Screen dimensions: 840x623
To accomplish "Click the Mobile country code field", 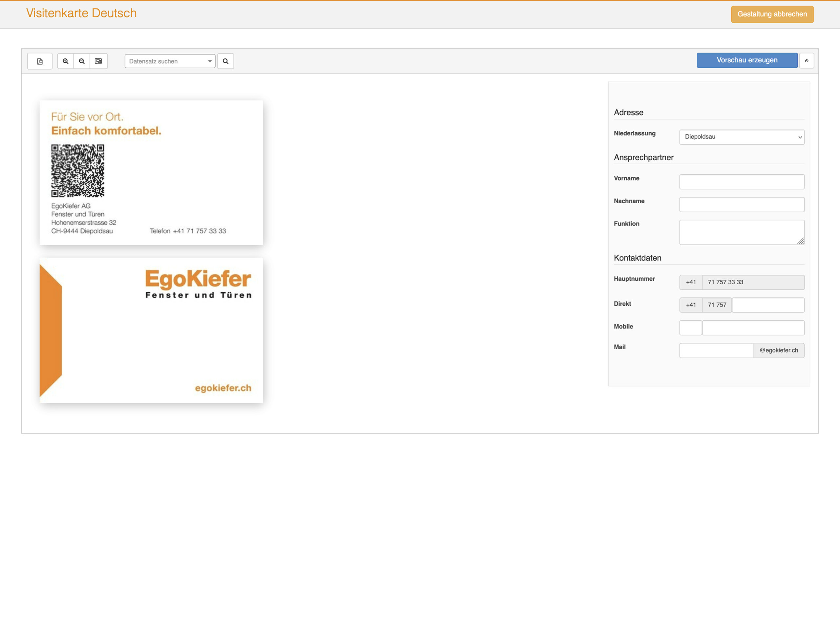I will pyautogui.click(x=690, y=328).
